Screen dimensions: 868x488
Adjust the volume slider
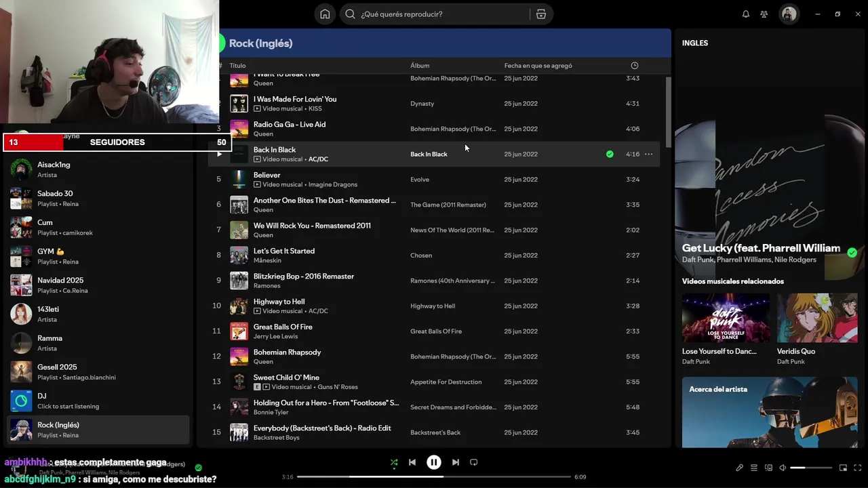(x=811, y=468)
